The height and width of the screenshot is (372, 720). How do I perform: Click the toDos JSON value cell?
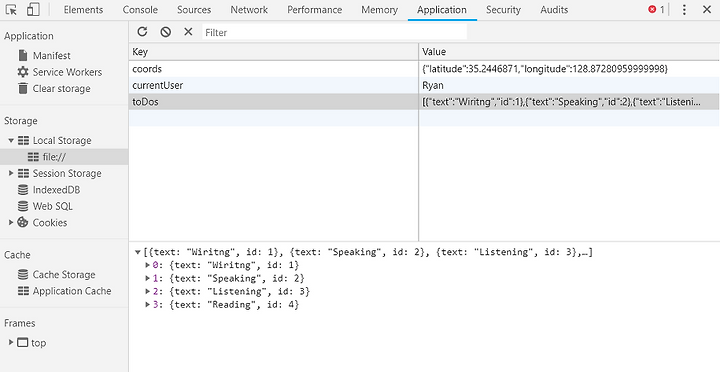click(x=569, y=102)
